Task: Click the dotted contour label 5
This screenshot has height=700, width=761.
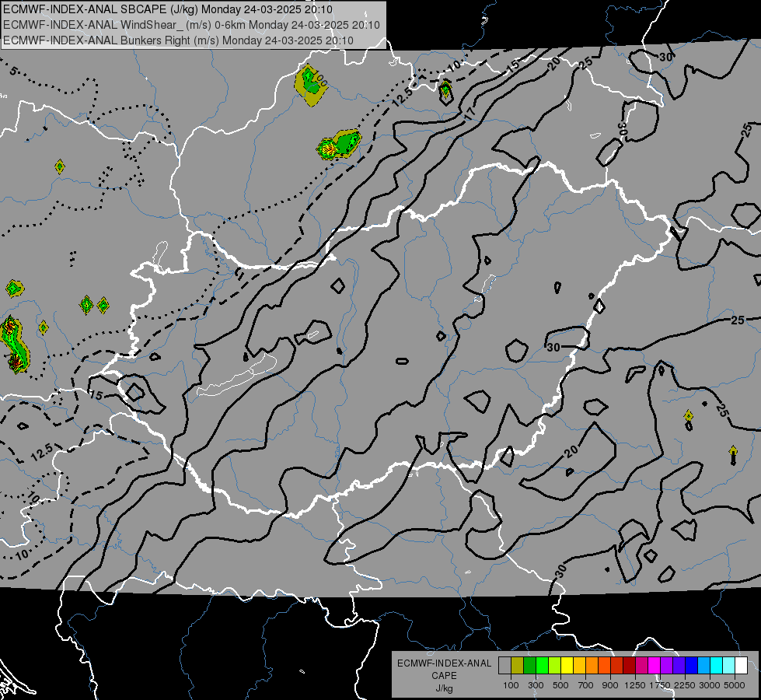Action: [x=13, y=72]
